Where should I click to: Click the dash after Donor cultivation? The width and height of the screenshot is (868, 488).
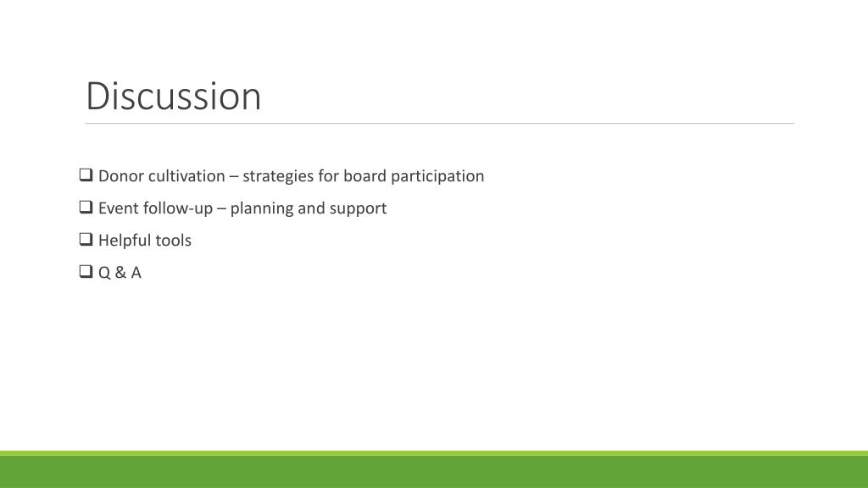[x=234, y=176]
